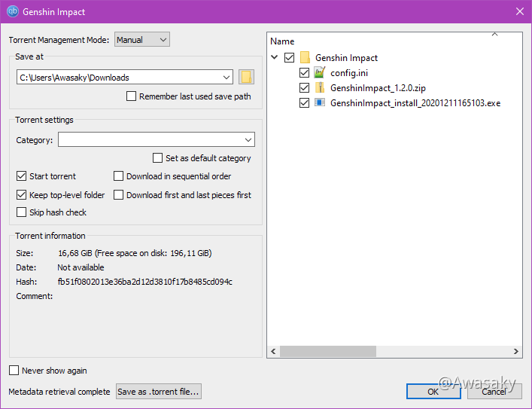Uncheck the config.ini file checkbox

(304, 73)
